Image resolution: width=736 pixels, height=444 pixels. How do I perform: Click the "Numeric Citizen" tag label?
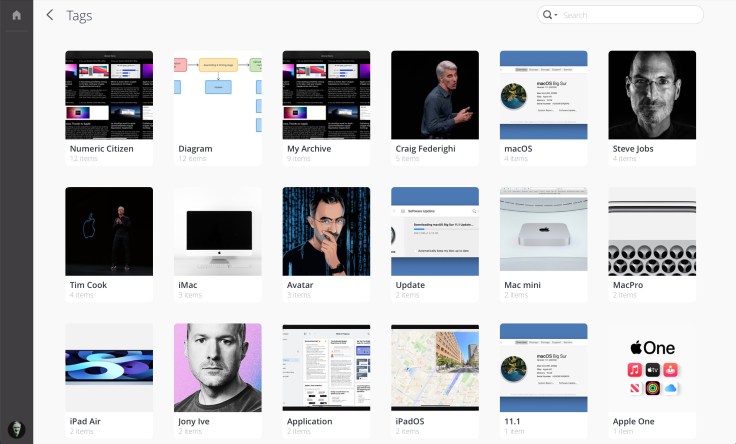[x=101, y=148]
